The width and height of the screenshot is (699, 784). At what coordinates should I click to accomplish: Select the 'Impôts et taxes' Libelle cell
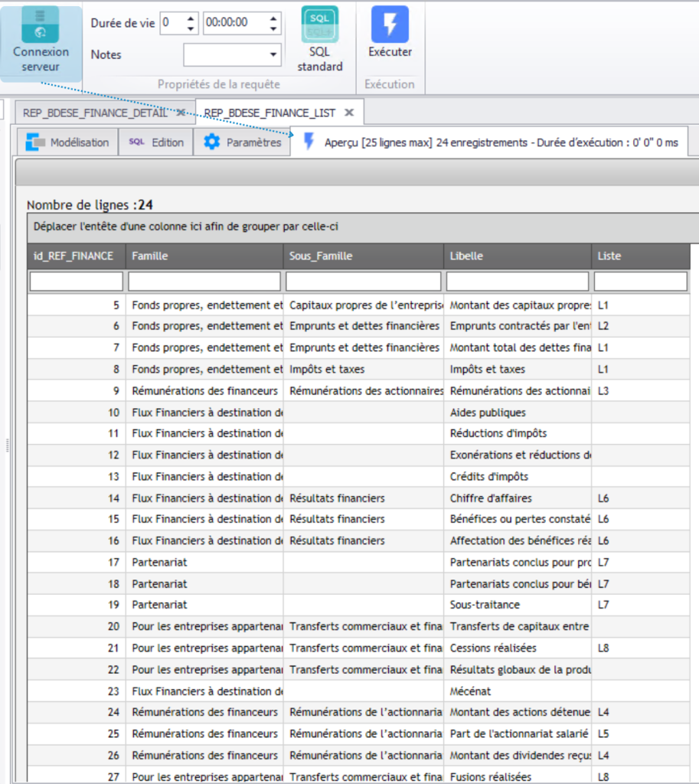pyautogui.click(x=518, y=370)
